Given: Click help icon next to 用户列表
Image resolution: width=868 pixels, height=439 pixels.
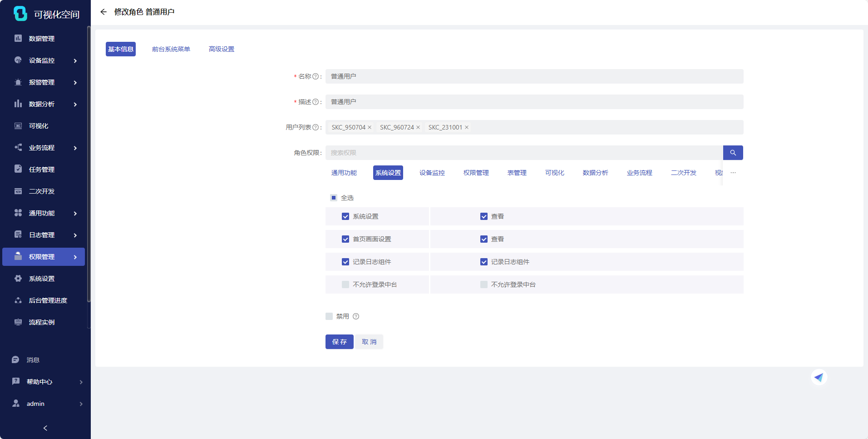Looking at the screenshot, I should pyautogui.click(x=316, y=127).
